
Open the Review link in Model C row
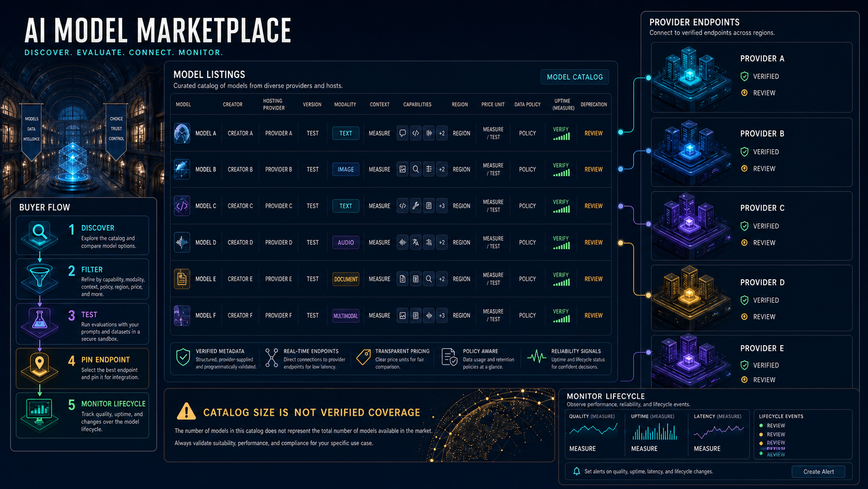(x=593, y=206)
